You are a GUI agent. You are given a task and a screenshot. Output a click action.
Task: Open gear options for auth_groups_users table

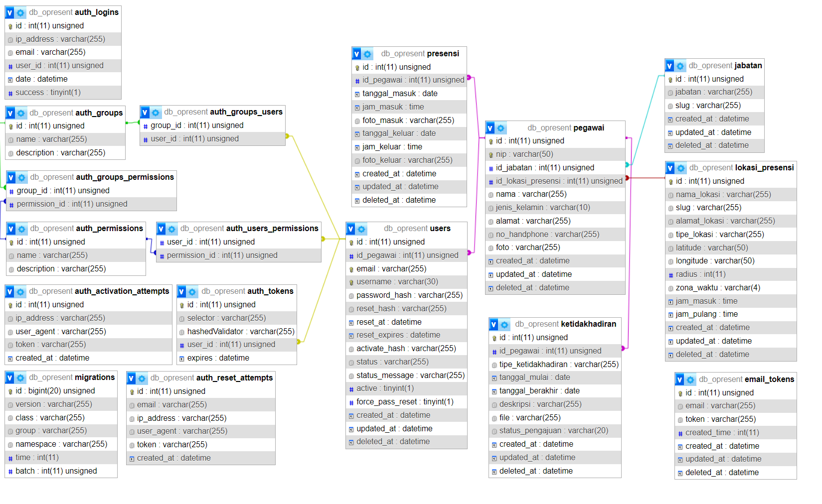tap(156, 113)
